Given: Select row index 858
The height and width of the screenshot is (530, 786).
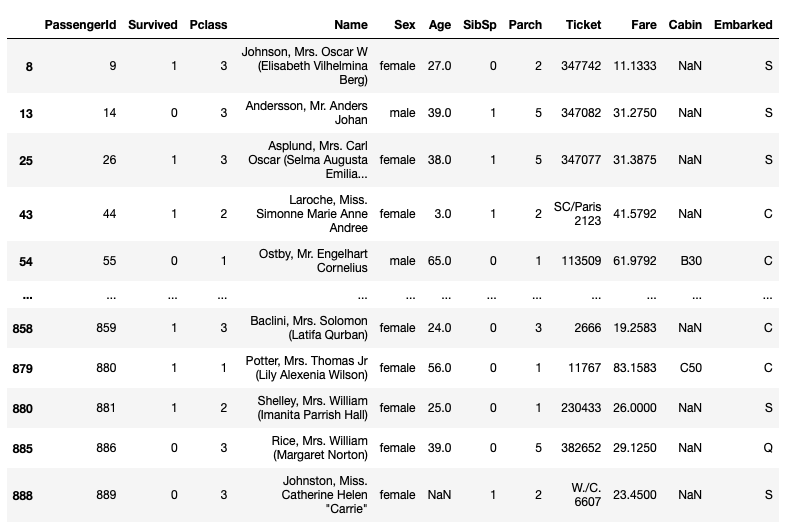Looking at the screenshot, I should point(23,328).
